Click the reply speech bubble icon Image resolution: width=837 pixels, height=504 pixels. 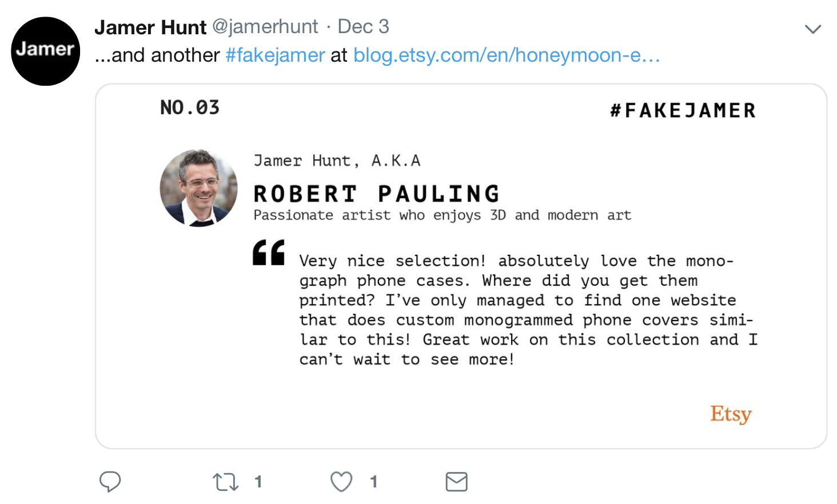tap(110, 482)
